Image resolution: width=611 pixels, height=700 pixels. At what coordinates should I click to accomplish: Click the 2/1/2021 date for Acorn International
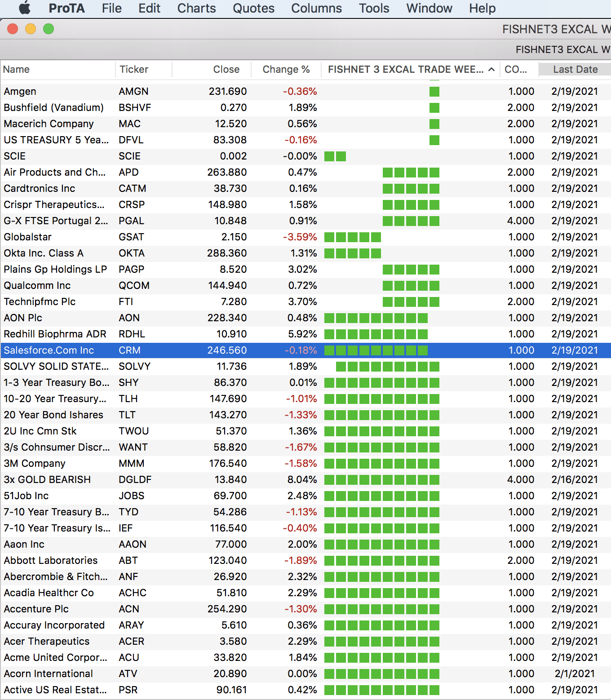point(575,674)
